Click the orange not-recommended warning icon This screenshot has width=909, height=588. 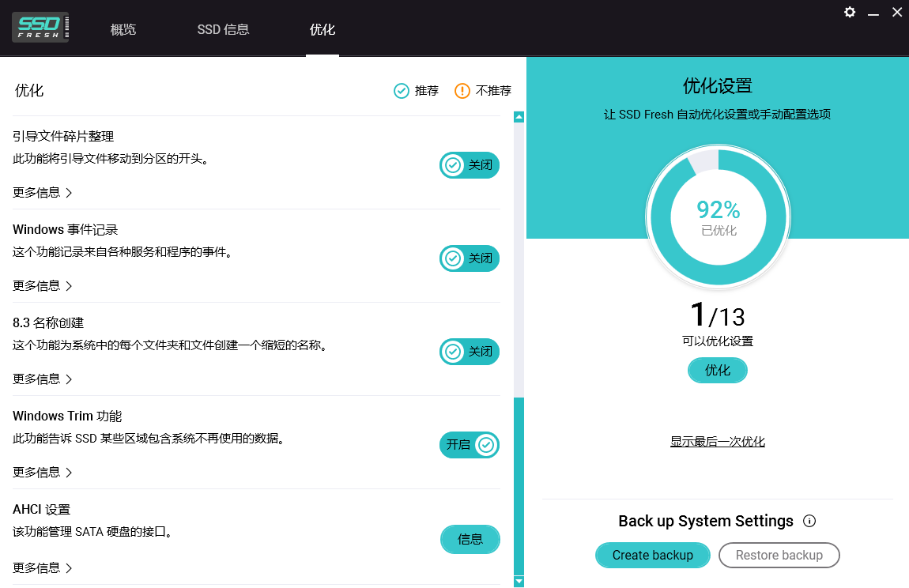click(462, 91)
